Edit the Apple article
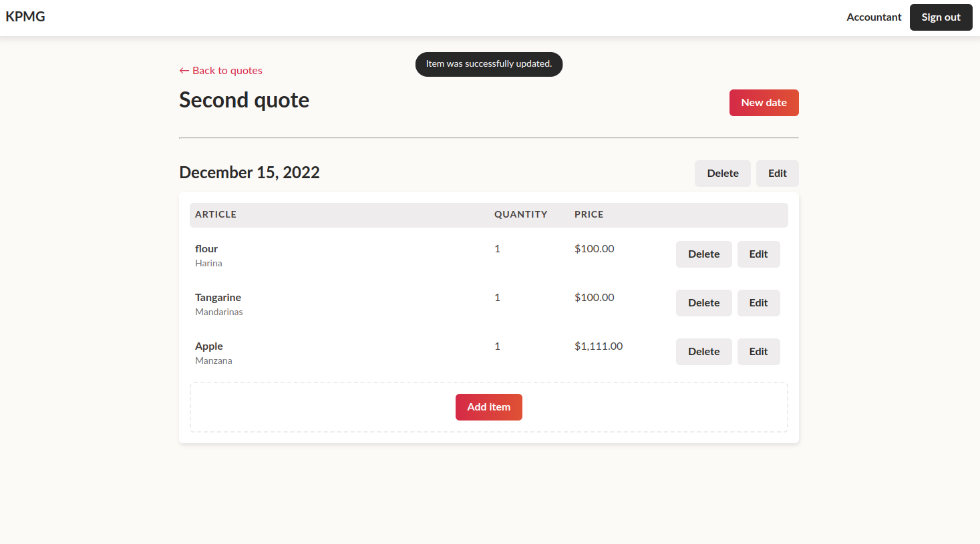 pos(758,352)
